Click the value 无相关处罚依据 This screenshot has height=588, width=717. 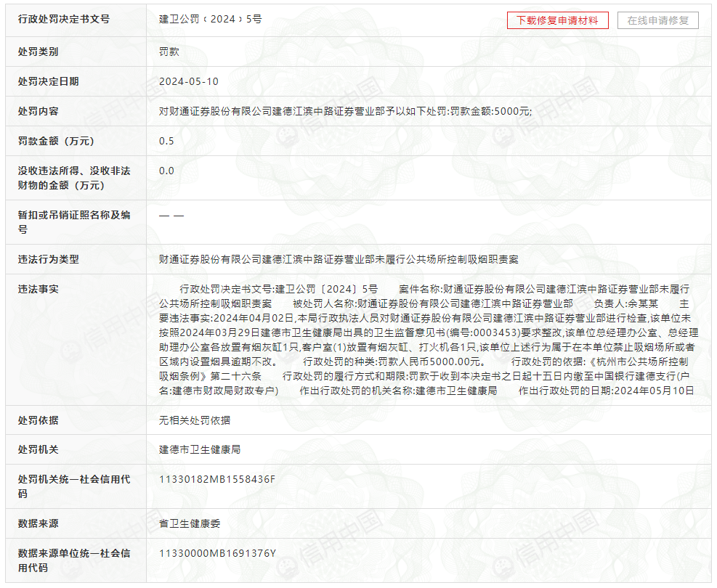[x=195, y=420]
